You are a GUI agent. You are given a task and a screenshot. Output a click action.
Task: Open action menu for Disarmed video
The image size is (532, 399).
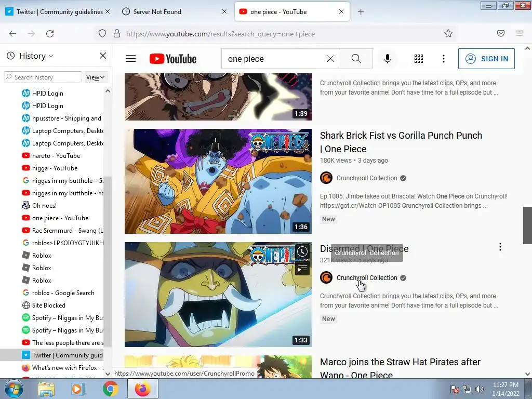(x=500, y=247)
